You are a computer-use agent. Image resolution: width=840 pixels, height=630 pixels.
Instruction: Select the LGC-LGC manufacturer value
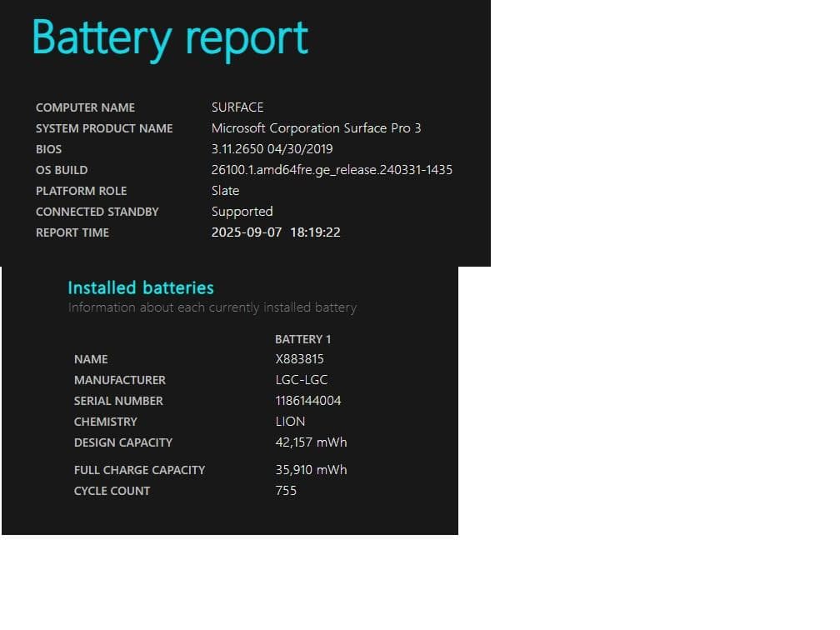pos(302,380)
